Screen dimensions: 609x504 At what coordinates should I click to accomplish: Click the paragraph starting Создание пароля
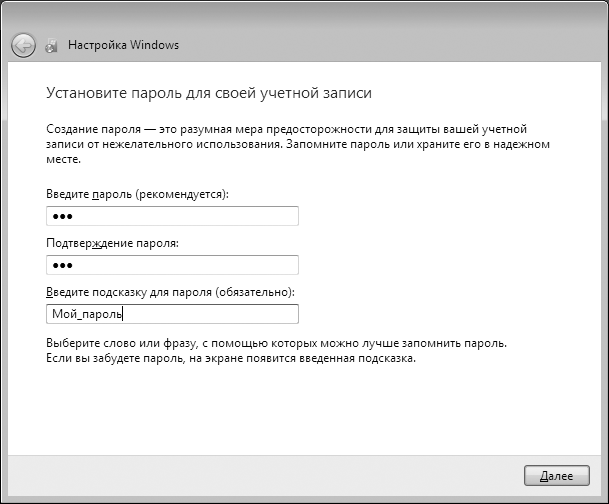(298, 144)
